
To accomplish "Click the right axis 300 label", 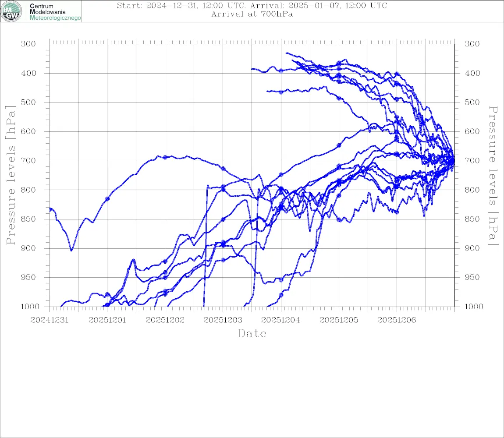I will (472, 44).
